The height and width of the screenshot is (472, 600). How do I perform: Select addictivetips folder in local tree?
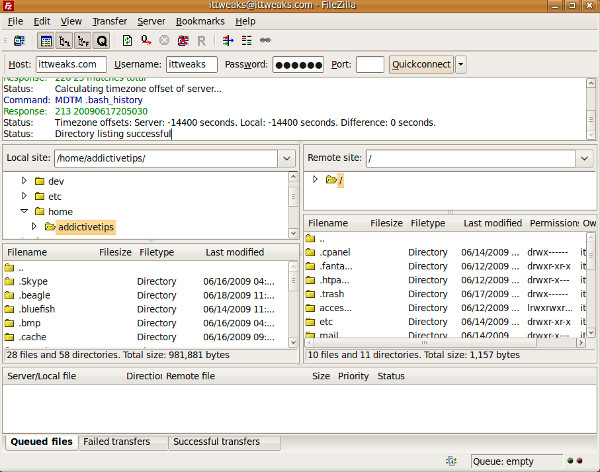click(x=86, y=227)
